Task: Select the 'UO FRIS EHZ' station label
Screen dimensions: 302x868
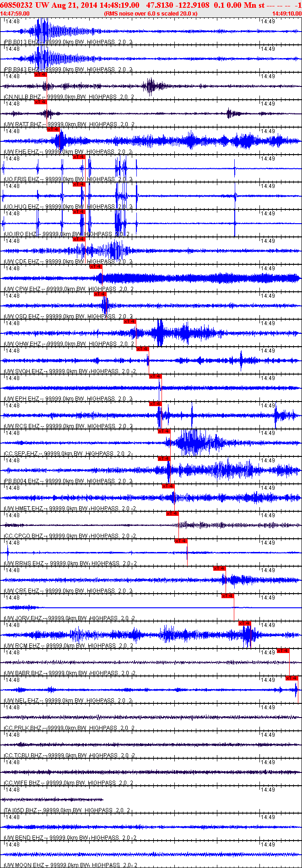Action: coord(22,179)
